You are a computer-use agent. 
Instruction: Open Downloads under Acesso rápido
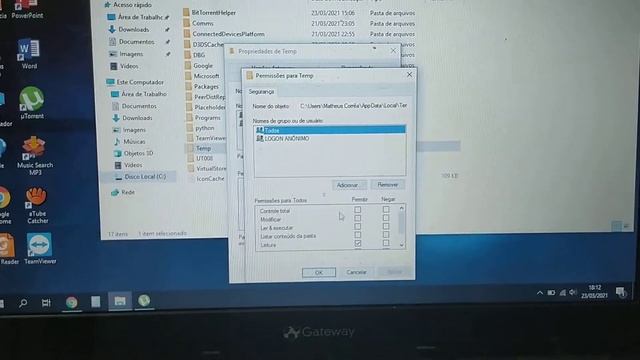point(129,29)
